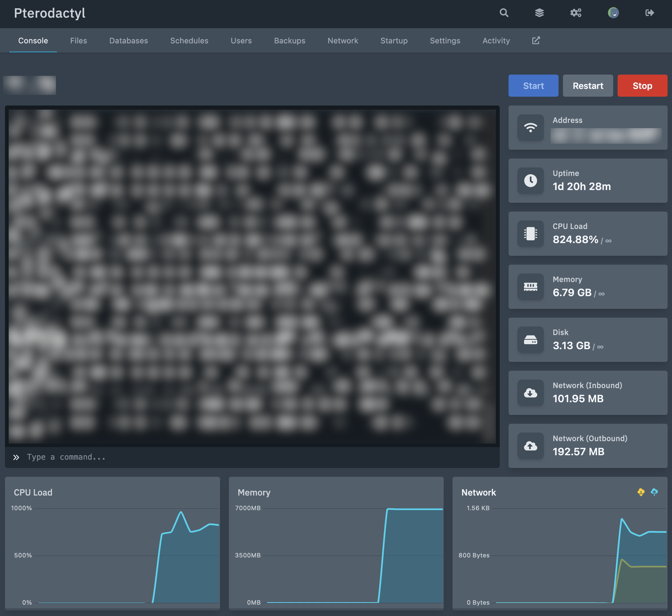Image resolution: width=672 pixels, height=616 pixels.
Task: Open the Files tab
Action: [x=78, y=41]
